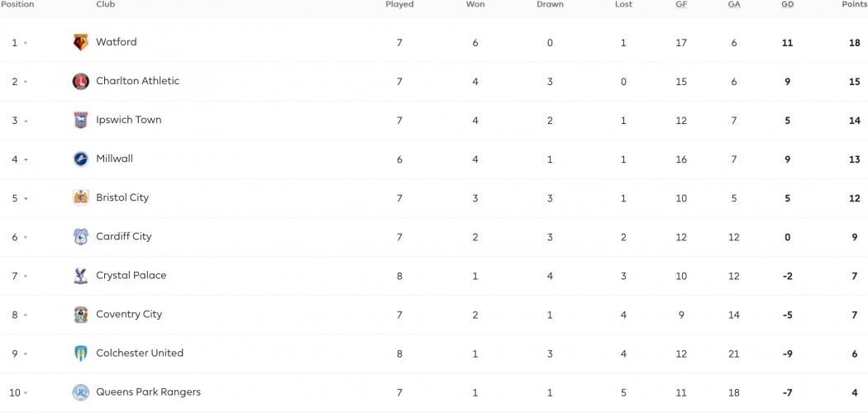The width and height of the screenshot is (868, 413).
Task: Click the Played column header
Action: click(399, 4)
